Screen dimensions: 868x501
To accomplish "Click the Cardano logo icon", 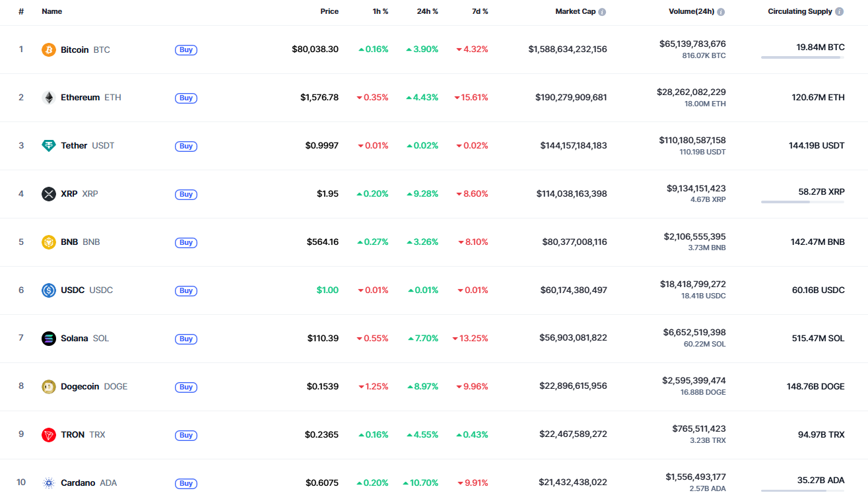I will pyautogui.click(x=49, y=483).
